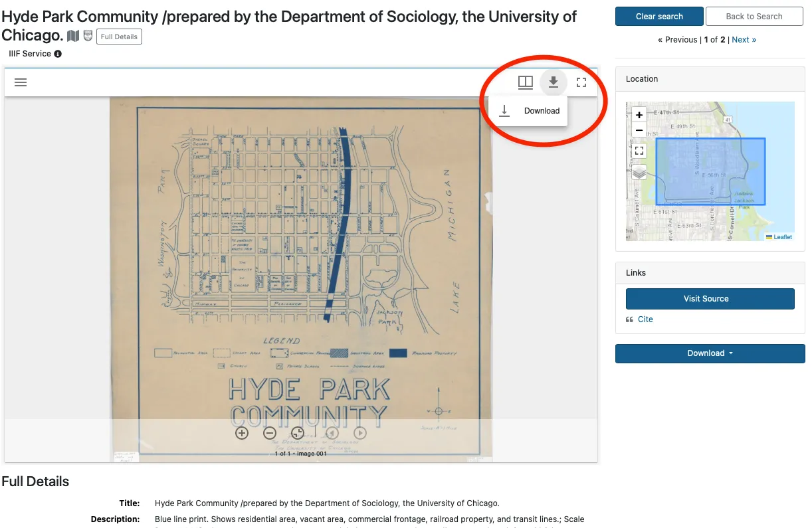Zoom out of the map image
Screen dimensions: 812x528
pyautogui.click(x=270, y=433)
